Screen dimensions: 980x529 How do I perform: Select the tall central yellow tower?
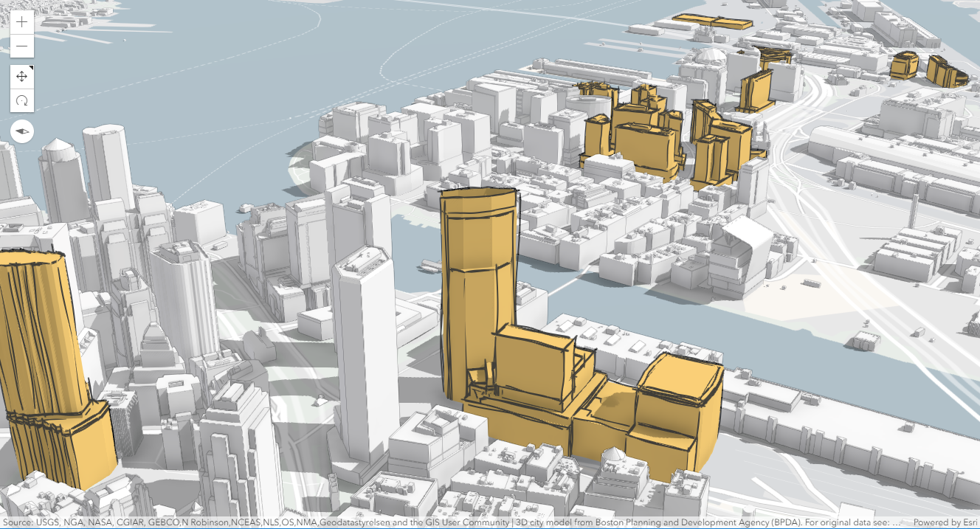click(476, 273)
